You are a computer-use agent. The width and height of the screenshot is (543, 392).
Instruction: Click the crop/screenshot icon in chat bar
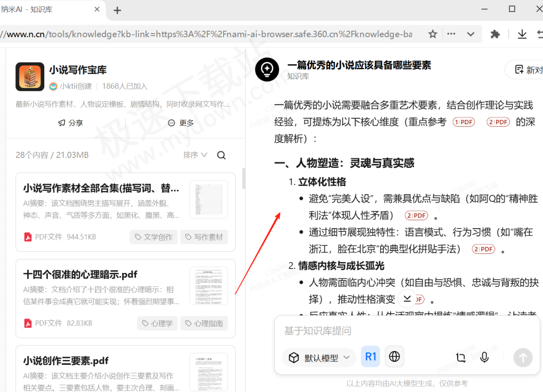coord(460,357)
